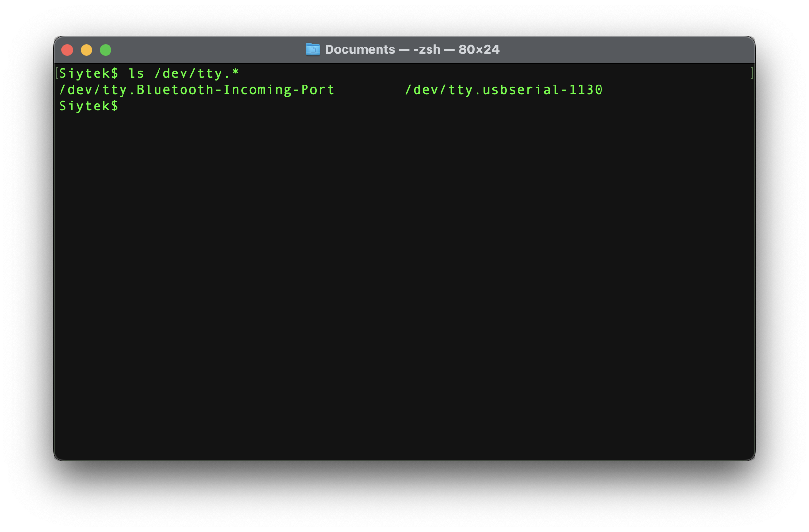
Task: Click the ls command on the first line
Action: pos(136,73)
